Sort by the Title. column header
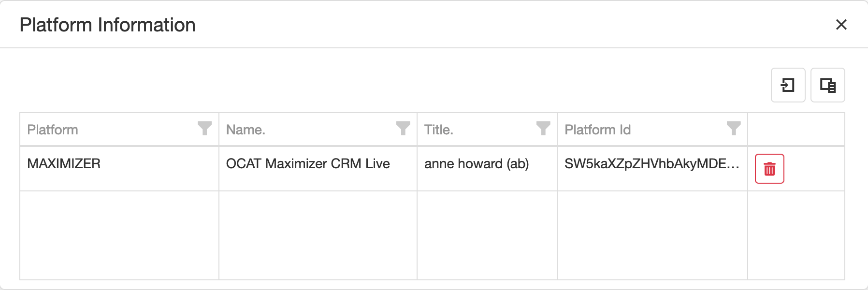Screen dimensions: 868x290 pyautogui.click(x=438, y=130)
